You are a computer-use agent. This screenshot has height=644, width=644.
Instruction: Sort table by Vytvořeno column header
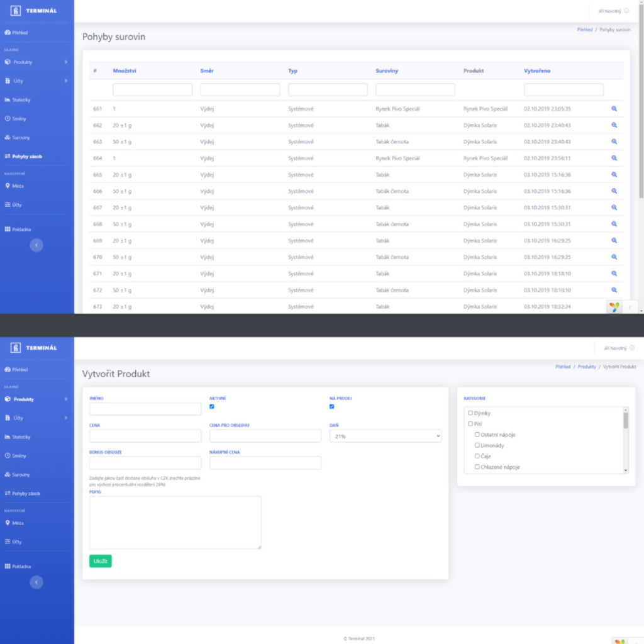point(536,71)
